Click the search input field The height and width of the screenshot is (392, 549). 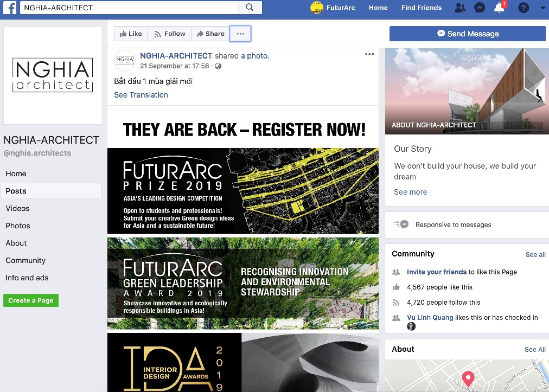click(x=129, y=8)
